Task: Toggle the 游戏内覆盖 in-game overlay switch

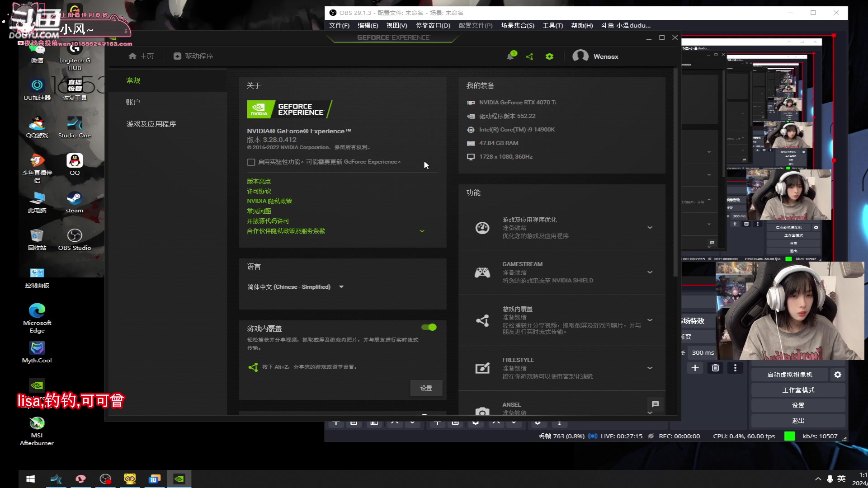Action: (429, 327)
